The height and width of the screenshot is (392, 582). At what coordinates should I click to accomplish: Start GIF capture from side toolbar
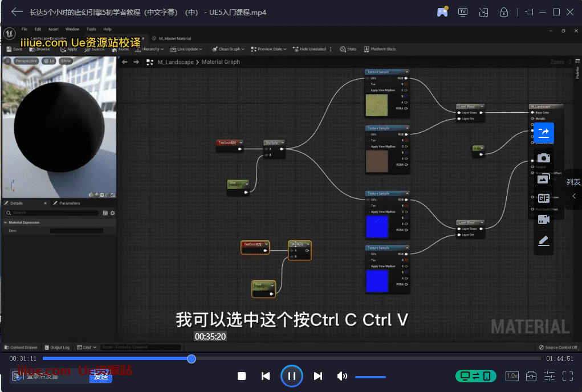point(543,198)
